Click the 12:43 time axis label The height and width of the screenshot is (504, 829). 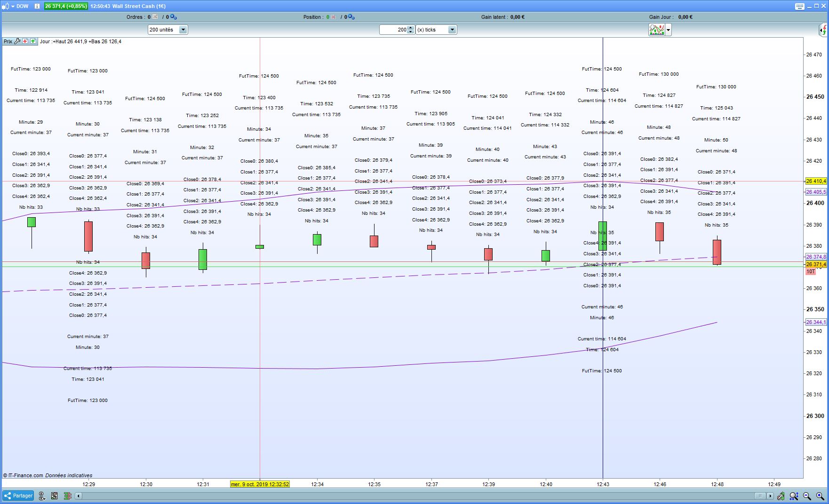tap(603, 484)
